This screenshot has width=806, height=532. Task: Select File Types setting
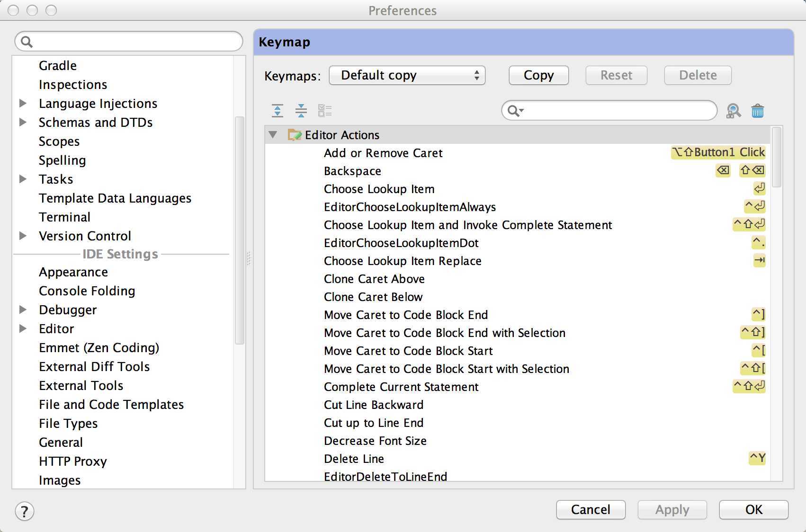(x=68, y=423)
